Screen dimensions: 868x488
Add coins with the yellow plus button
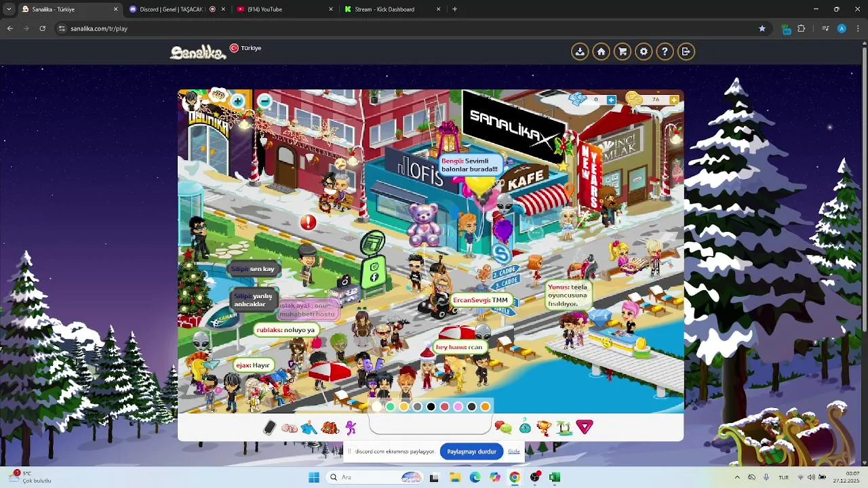point(673,100)
